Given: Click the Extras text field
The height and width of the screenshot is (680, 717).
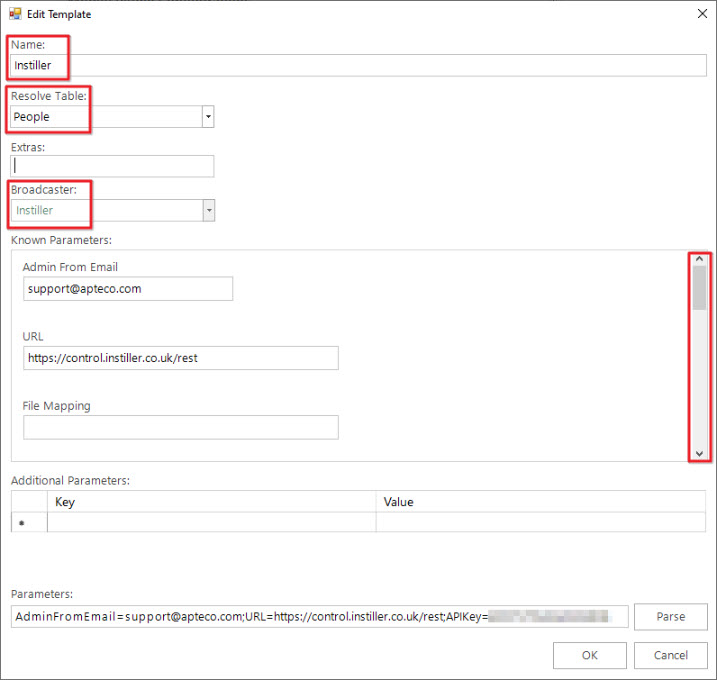Looking at the screenshot, I should pos(112,166).
